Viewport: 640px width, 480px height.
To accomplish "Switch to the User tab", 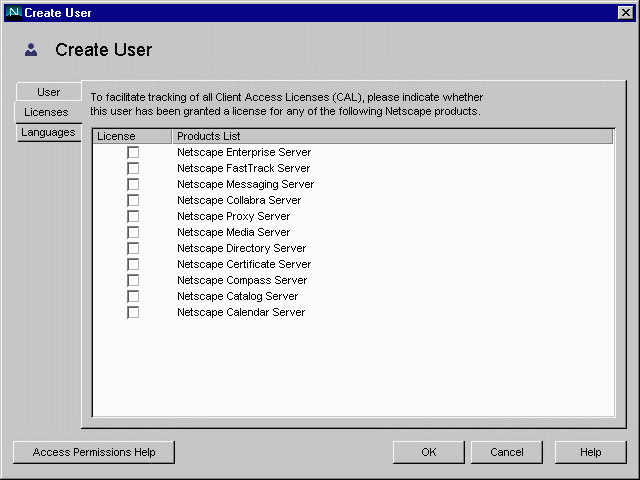I will click(x=49, y=92).
